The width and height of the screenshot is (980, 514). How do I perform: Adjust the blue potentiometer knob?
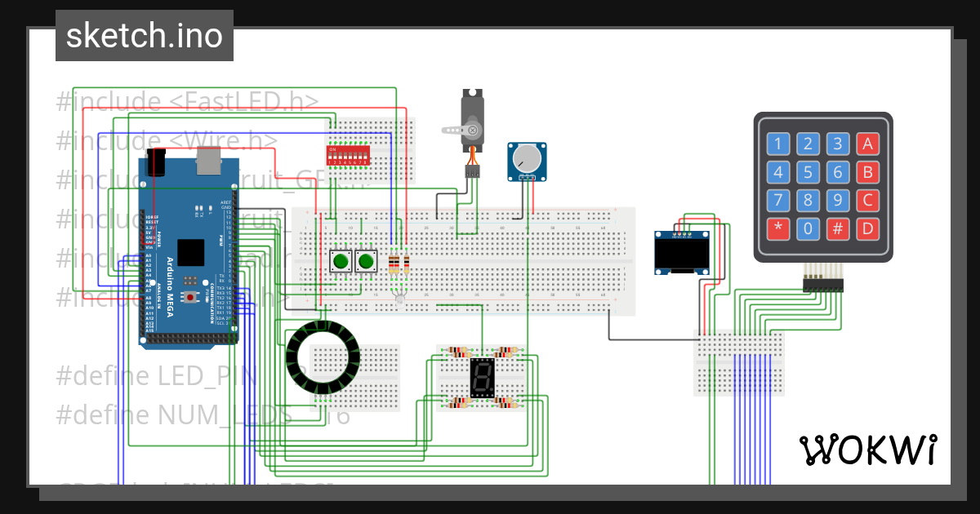coord(527,160)
